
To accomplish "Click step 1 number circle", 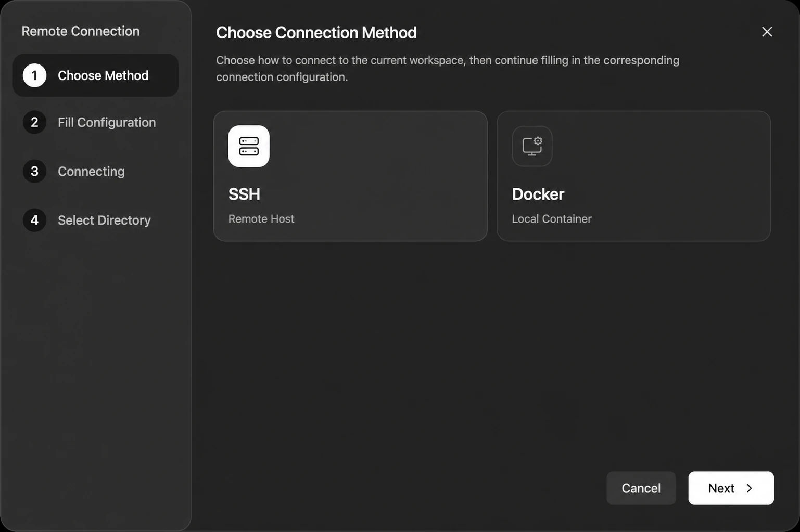I will pyautogui.click(x=34, y=75).
